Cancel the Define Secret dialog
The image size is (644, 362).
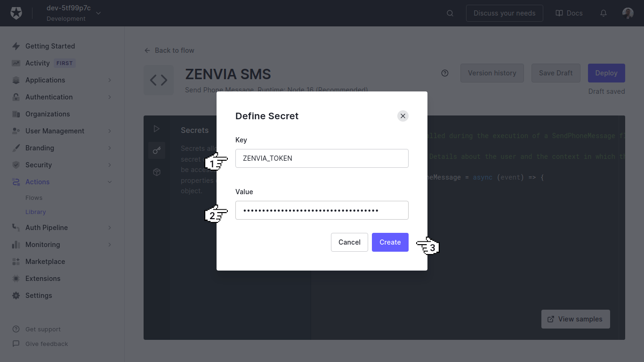pyautogui.click(x=349, y=242)
